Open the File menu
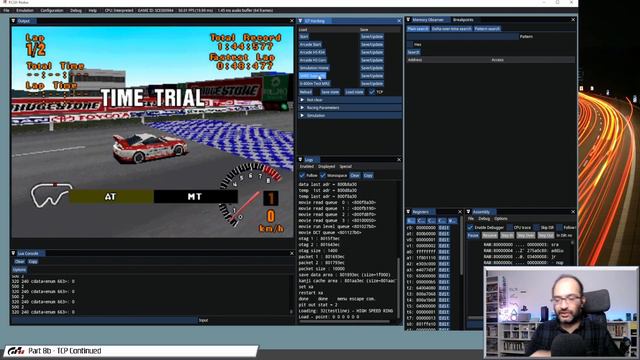Image resolution: width=640 pixels, height=360 pixels. coord(6,10)
